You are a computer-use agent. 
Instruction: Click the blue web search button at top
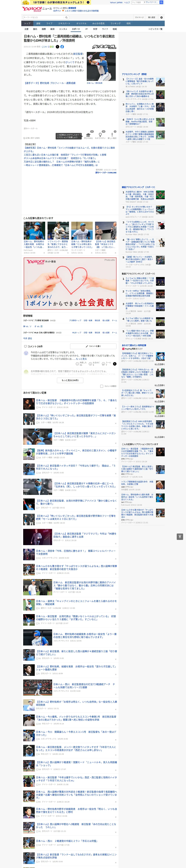tap(161, 2)
